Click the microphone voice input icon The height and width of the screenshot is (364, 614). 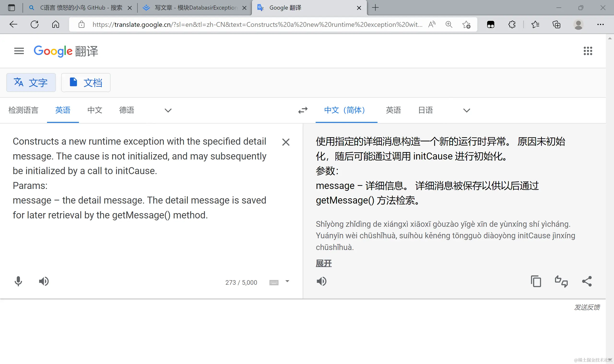(x=18, y=281)
